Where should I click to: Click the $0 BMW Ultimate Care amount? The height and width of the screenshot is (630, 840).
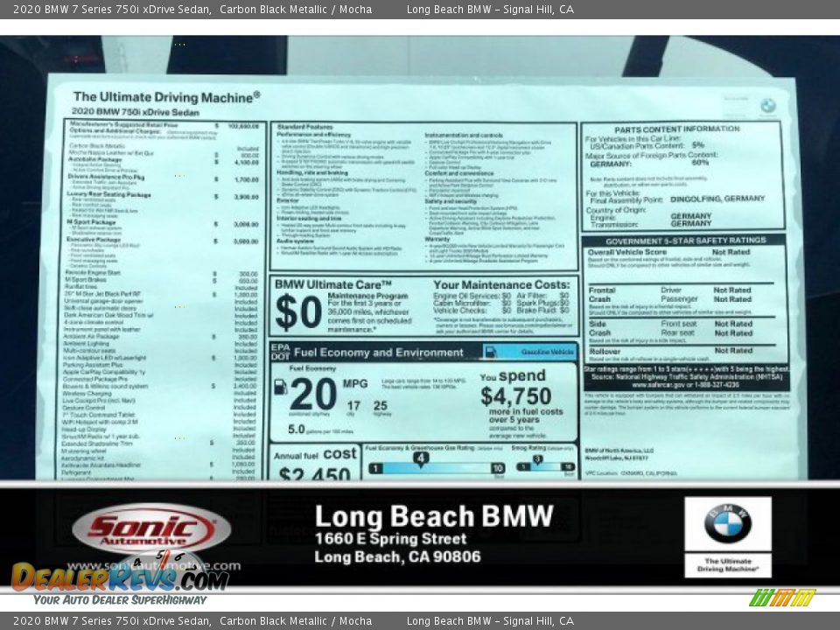coord(298,313)
